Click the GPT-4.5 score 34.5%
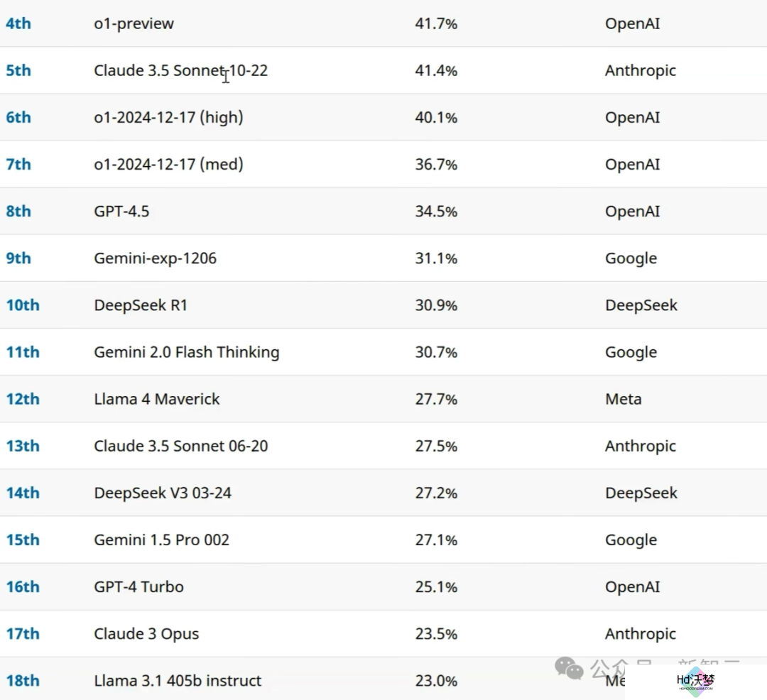 pos(436,211)
